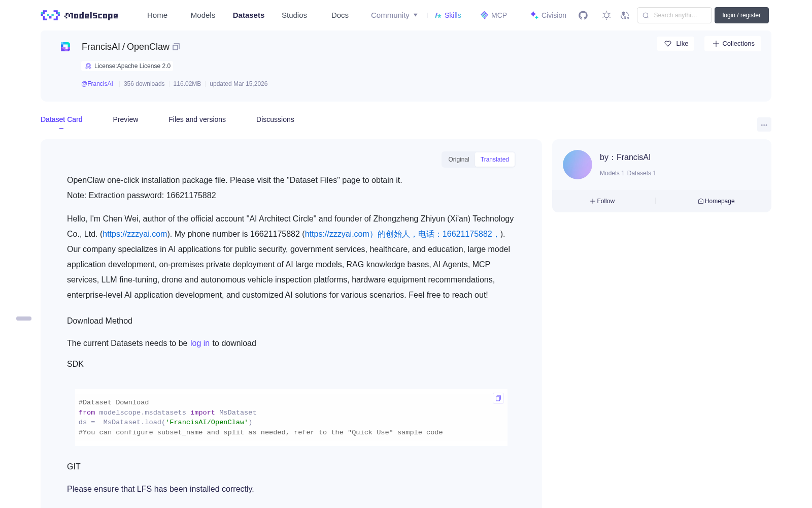The height and width of the screenshot is (508, 812).
Task: Copy the SDK code snippet
Action: pos(498,398)
